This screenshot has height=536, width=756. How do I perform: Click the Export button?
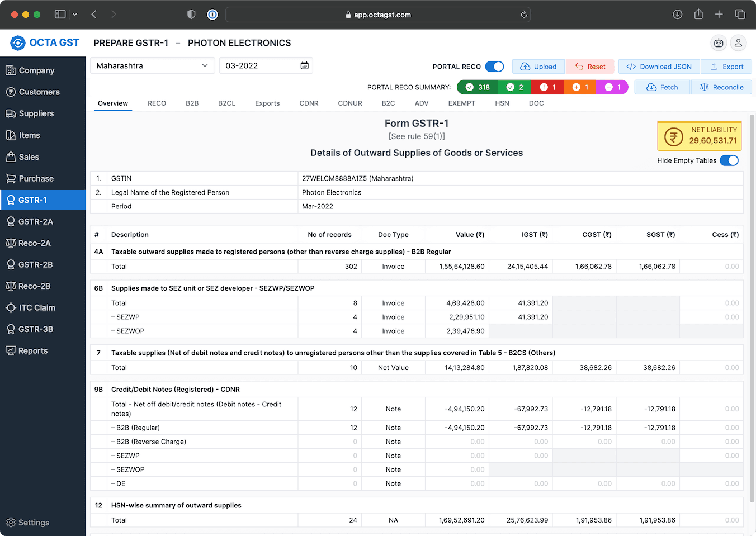pyautogui.click(x=726, y=67)
